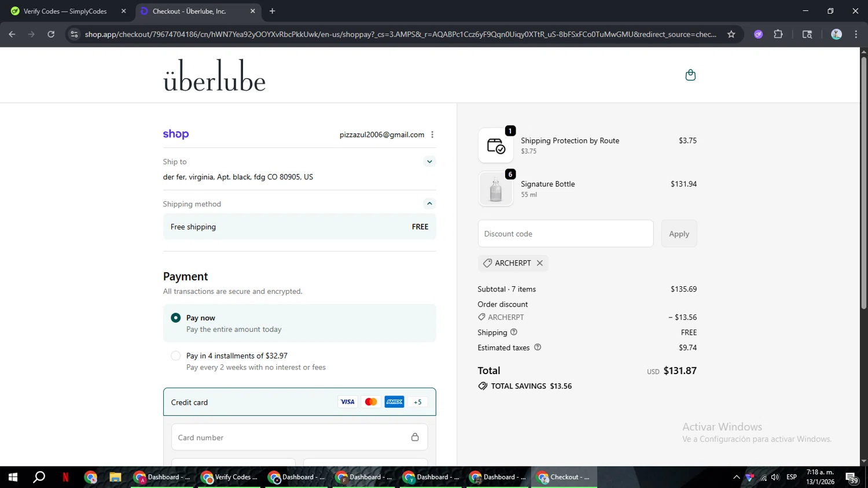Open Windows taskbar search
The width and height of the screenshot is (868, 488).
pos(39,477)
